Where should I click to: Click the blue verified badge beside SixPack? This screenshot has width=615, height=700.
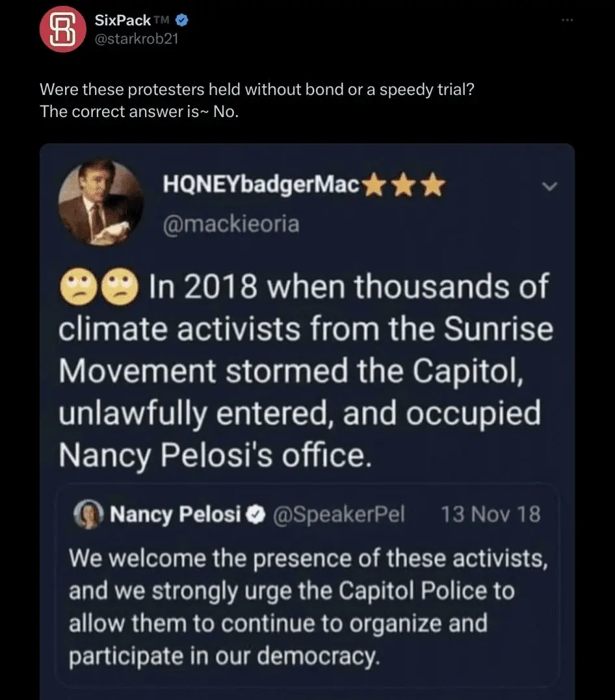click(x=183, y=20)
